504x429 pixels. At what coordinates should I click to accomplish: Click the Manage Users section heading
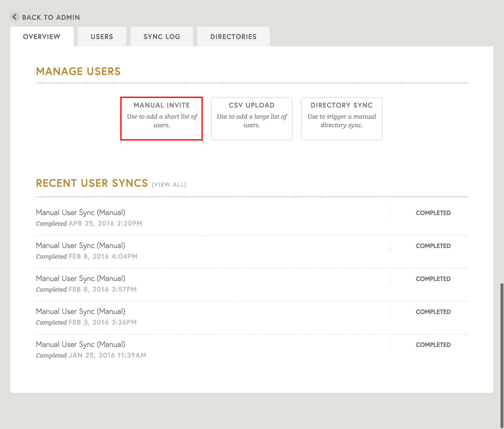tap(78, 71)
